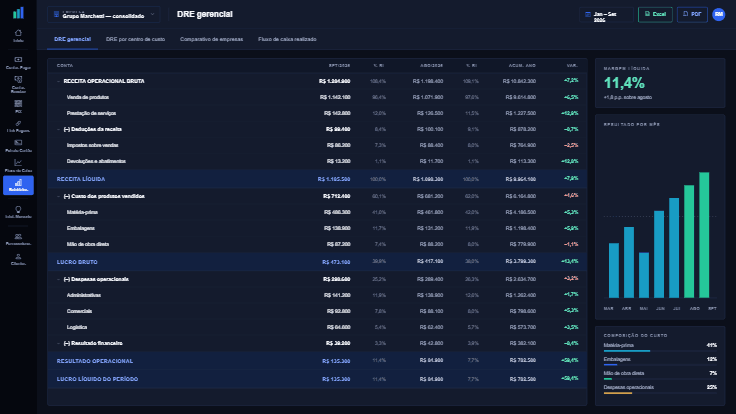Open Fluxo de Caixa chart icon
Image resolution: width=736 pixels, height=414 pixels.
18,166
